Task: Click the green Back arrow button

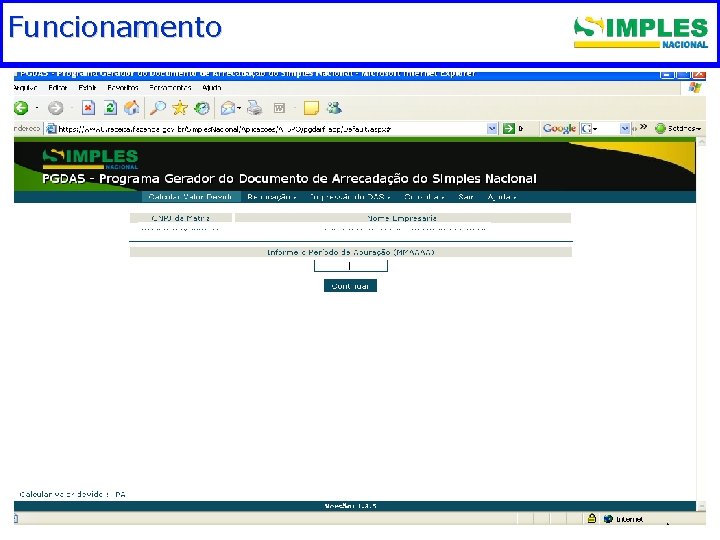Action: (x=21, y=108)
